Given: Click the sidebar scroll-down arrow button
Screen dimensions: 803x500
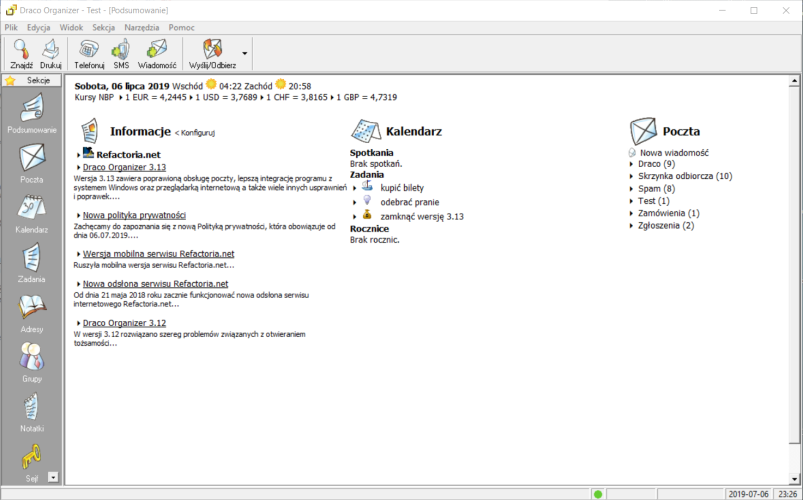Looking at the screenshot, I should (53, 477).
